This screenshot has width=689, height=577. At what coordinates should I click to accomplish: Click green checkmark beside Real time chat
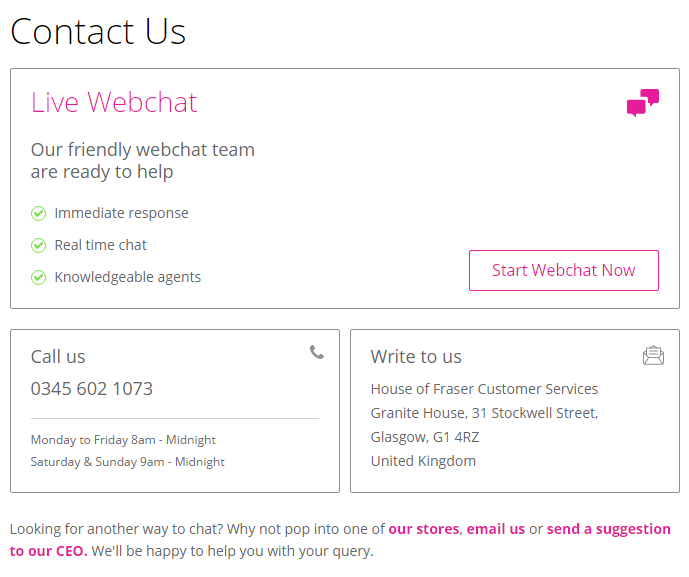pyautogui.click(x=39, y=245)
